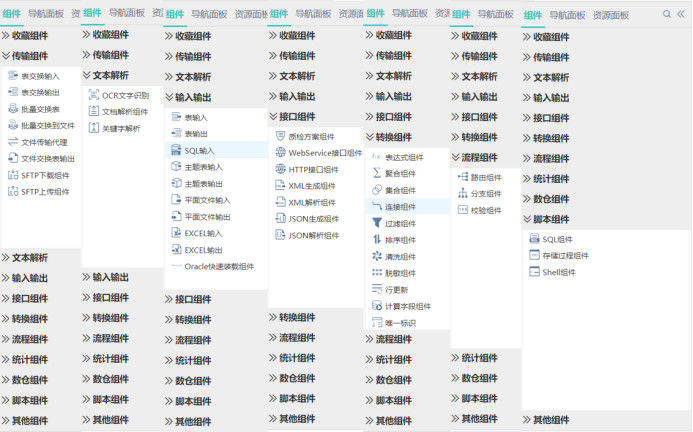This screenshot has width=693, height=432.
Task: Select the SFTP下载组件 icon
Action: (x=13, y=175)
